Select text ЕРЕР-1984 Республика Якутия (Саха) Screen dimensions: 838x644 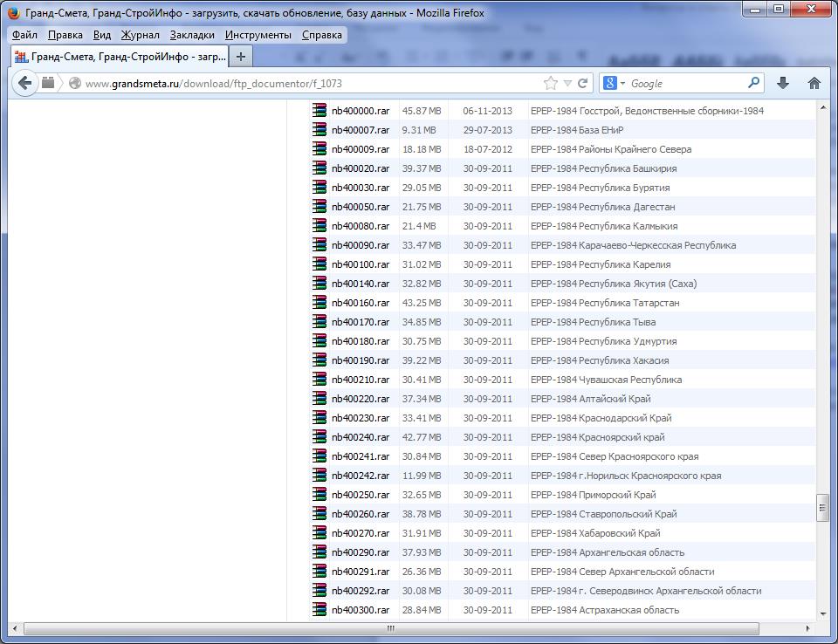[x=614, y=284]
